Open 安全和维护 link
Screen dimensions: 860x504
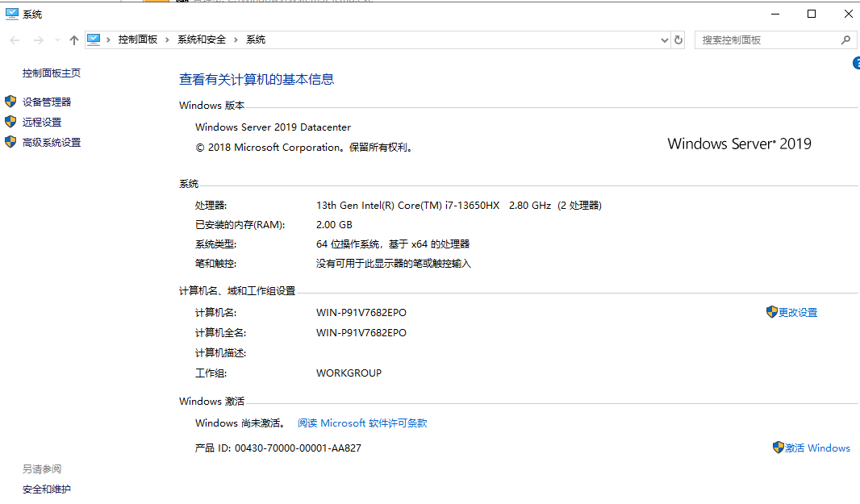[x=47, y=489]
